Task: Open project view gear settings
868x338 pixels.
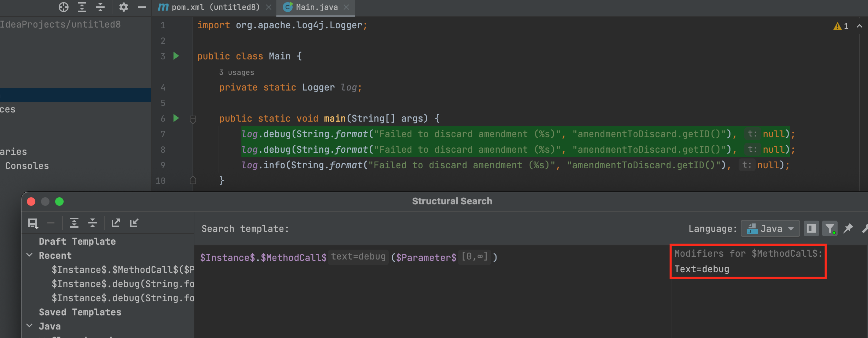Action: pos(123,7)
